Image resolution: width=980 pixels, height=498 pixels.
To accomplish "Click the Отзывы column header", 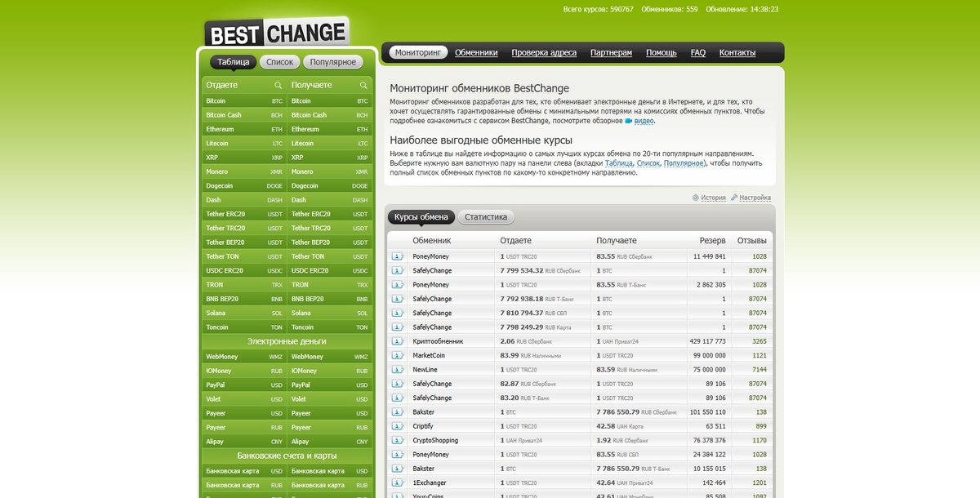I will (x=751, y=241).
